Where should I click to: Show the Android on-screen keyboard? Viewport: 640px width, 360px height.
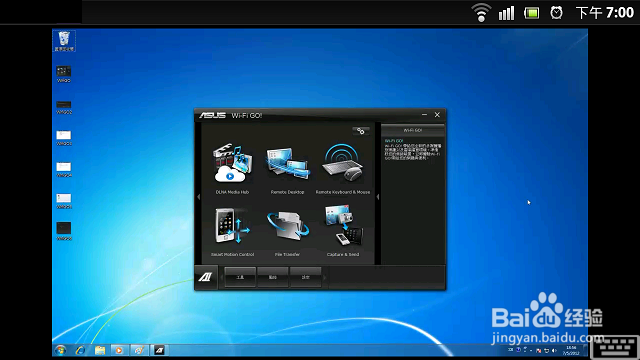click(x=614, y=348)
